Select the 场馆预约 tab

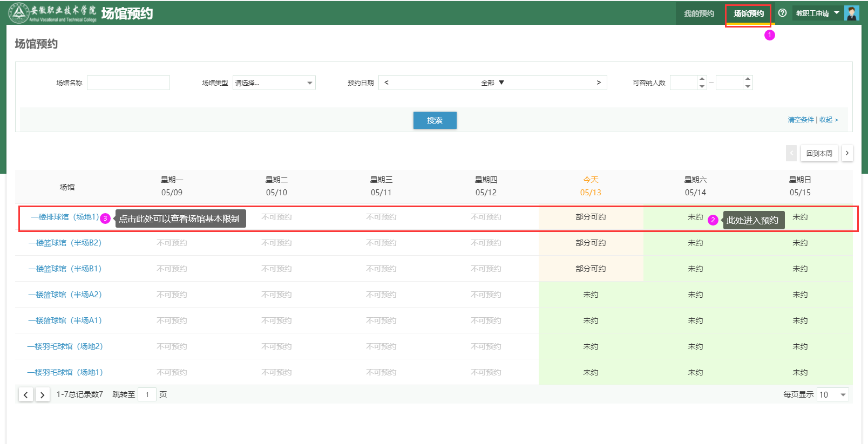[748, 13]
